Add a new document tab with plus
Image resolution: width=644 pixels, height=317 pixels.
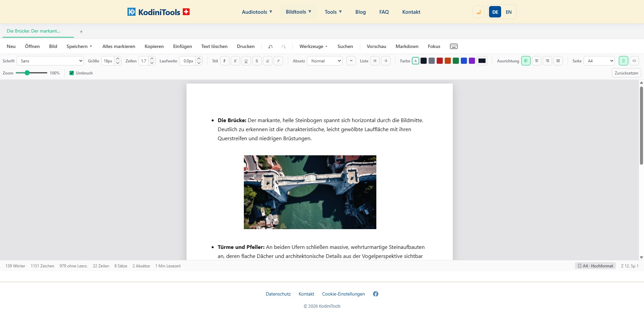81,32
